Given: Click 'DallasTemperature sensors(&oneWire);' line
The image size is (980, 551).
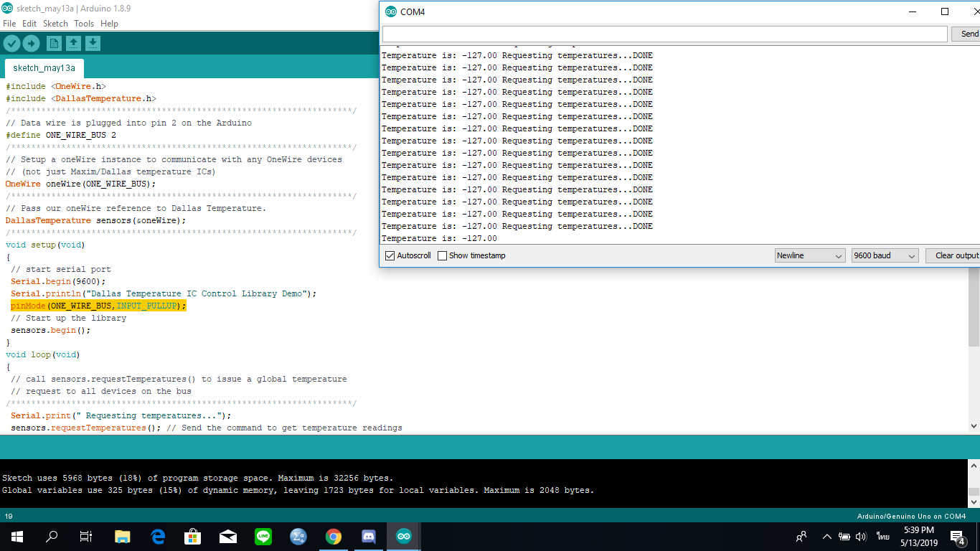Looking at the screenshot, I should tap(95, 220).
